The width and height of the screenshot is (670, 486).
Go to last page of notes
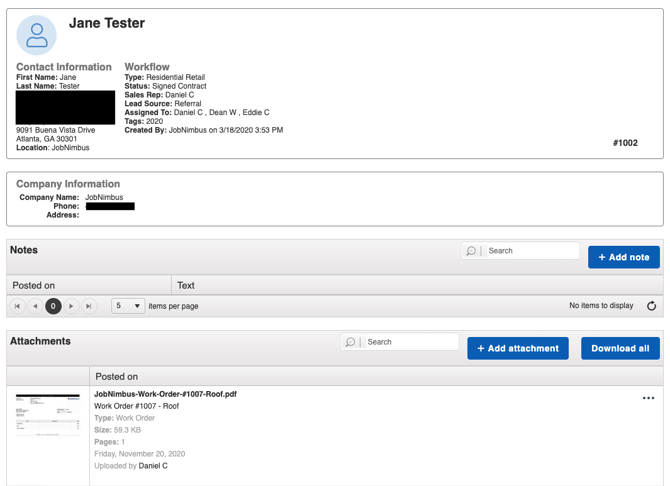(89, 306)
